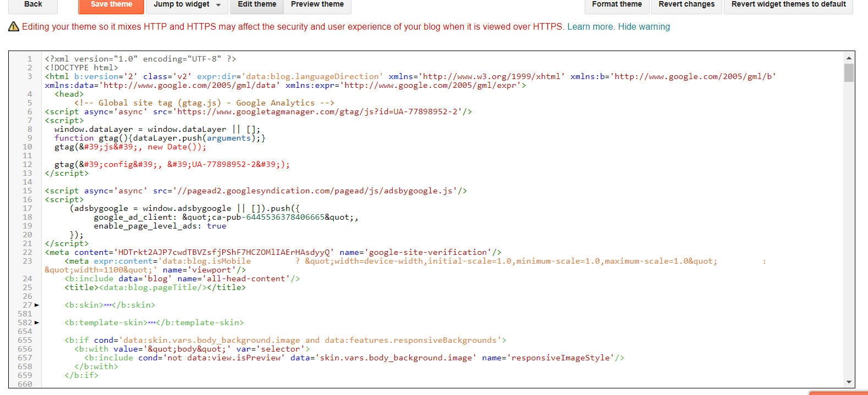This screenshot has height=395, width=868.
Task: Click the scrollbar up arrow
Action: 849,57
